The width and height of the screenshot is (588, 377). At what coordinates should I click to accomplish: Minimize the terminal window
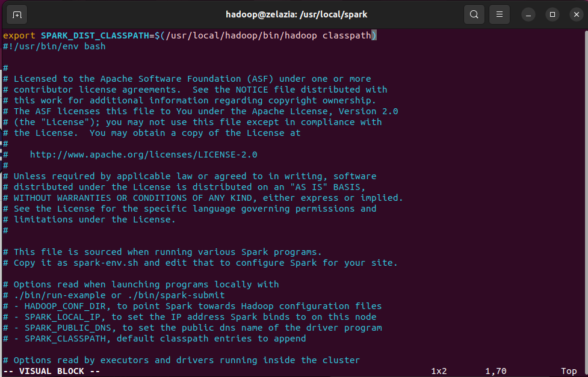coord(528,14)
